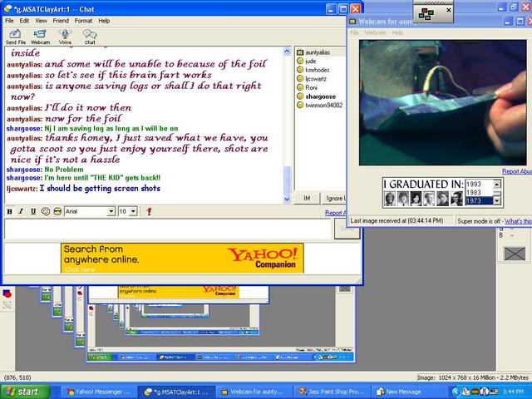
Task: Click the webcam video image
Action: (443, 102)
